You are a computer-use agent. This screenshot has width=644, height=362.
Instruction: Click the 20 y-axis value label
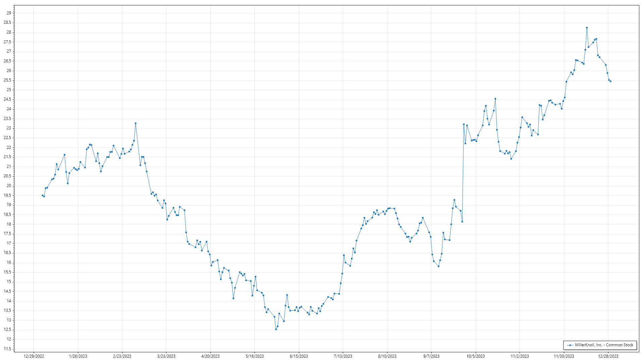click(x=9, y=186)
